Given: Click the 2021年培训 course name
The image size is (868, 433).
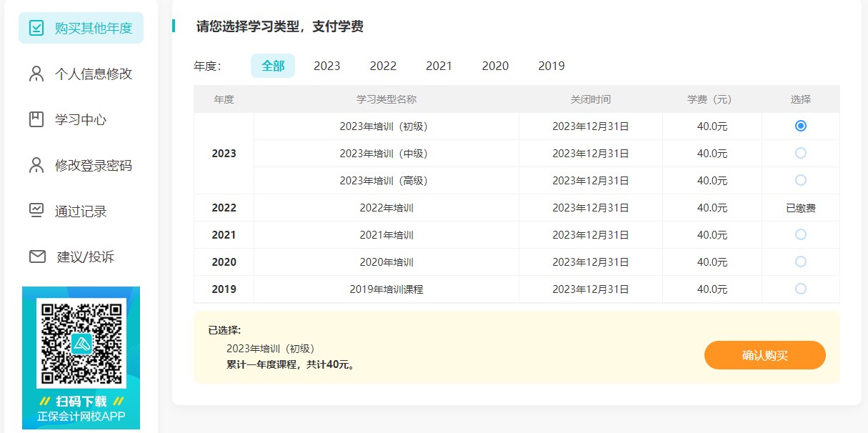Looking at the screenshot, I should pyautogui.click(x=386, y=235).
